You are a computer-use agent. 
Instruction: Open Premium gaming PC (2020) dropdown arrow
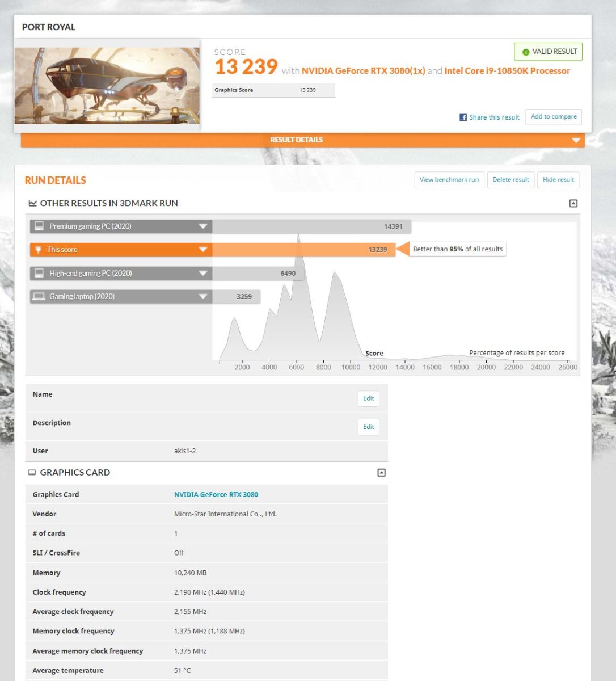pyautogui.click(x=202, y=226)
